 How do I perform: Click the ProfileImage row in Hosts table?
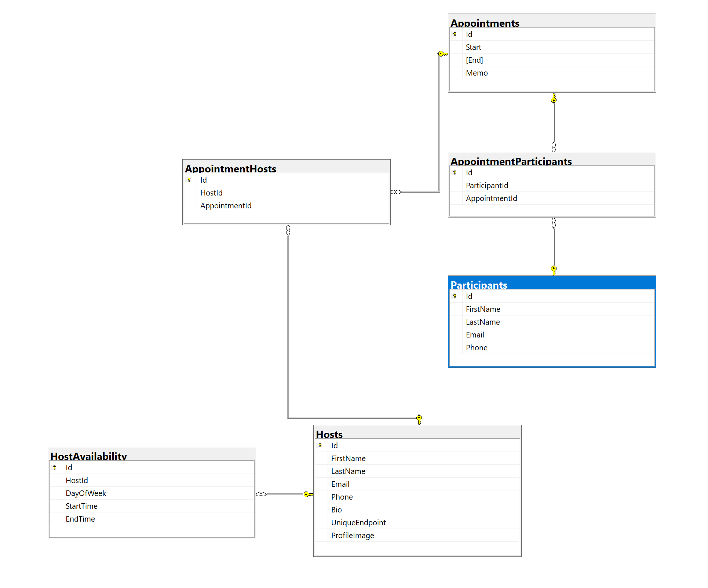tap(353, 535)
